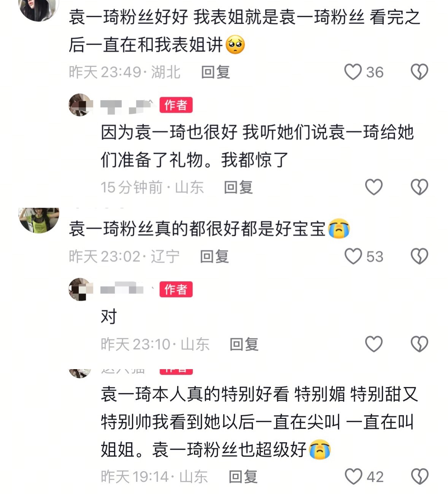This screenshot has height=494, width=448.
Task: Dislike the Liaoning comment from 23:02
Action: 419,256
